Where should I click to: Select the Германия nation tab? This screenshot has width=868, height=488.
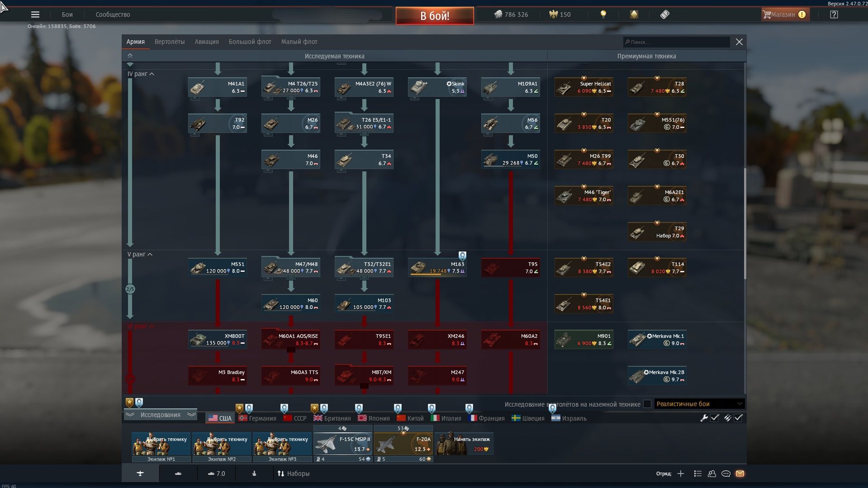[x=257, y=418]
